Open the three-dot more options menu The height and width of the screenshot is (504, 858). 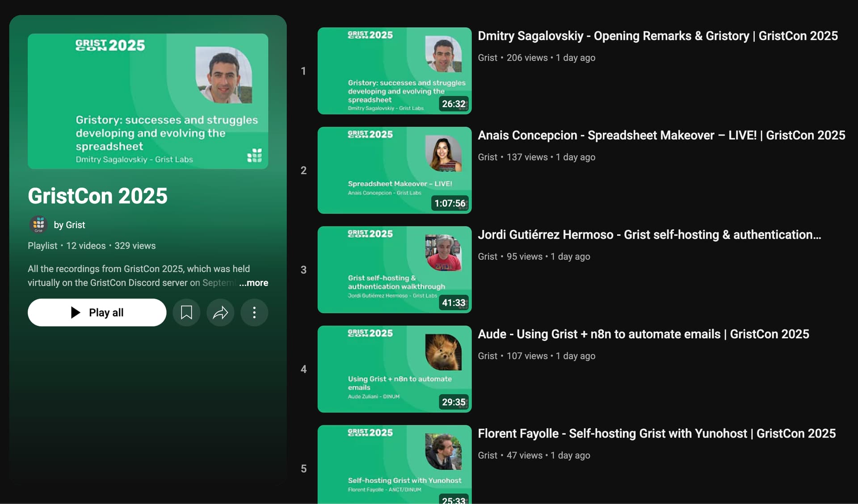254,312
